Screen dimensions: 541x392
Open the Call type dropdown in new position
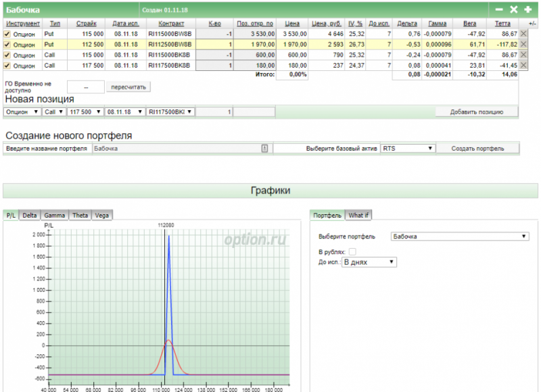coord(53,112)
